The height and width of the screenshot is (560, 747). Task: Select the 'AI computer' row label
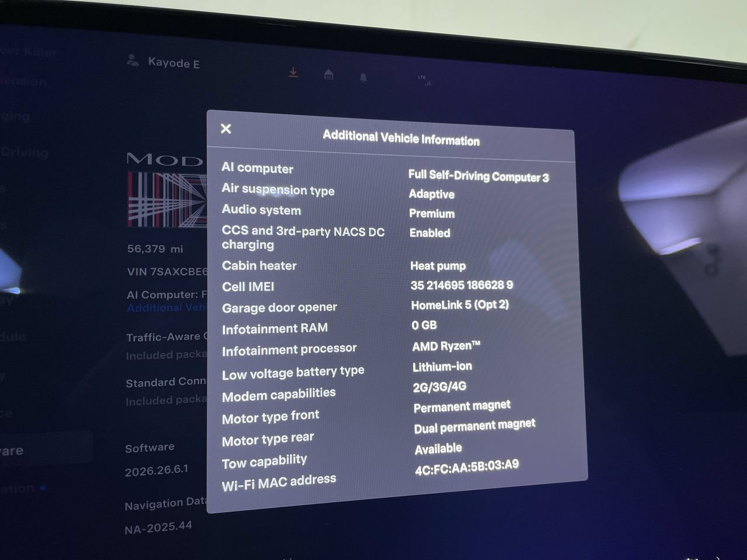257,168
